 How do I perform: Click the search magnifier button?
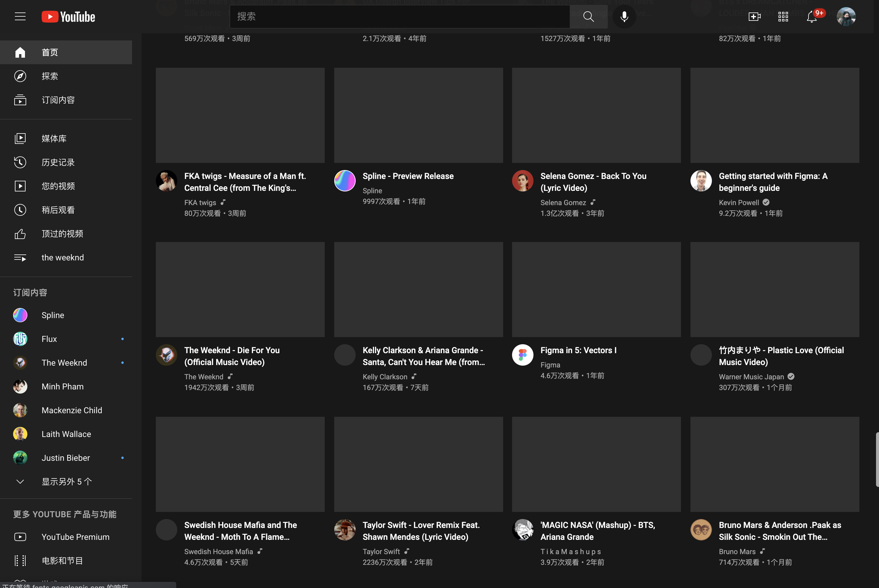tap(588, 17)
